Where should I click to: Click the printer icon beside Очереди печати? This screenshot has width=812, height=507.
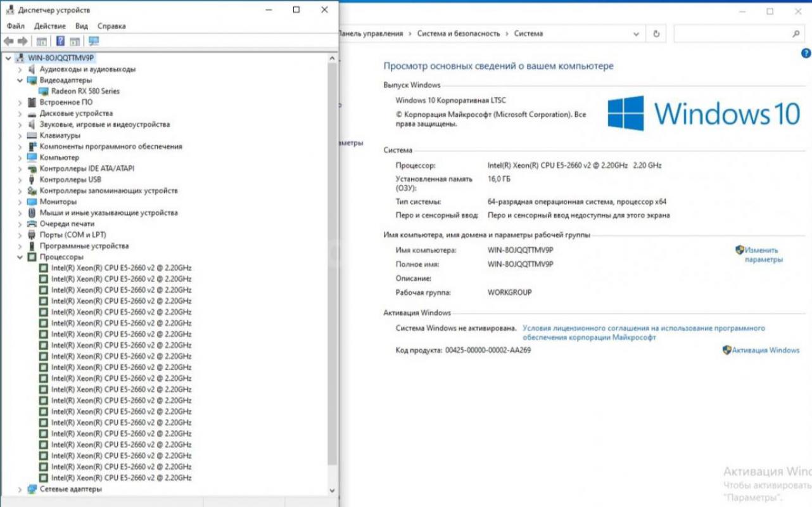pos(32,224)
